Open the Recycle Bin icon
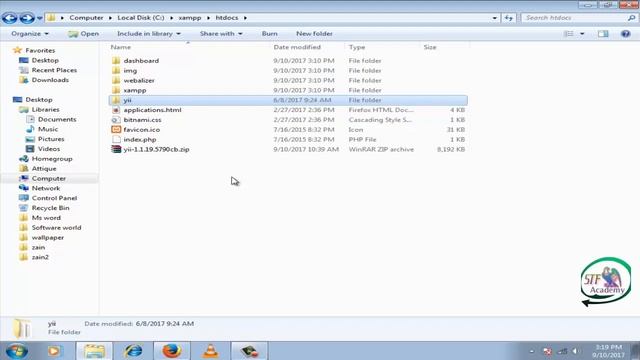The height and width of the screenshot is (360, 640). tap(24, 208)
